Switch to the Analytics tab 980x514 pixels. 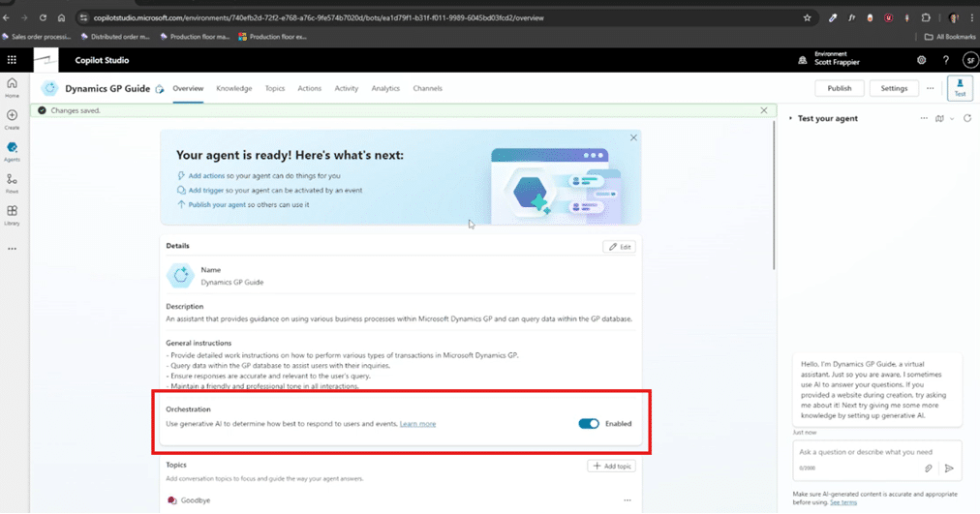[x=385, y=89]
